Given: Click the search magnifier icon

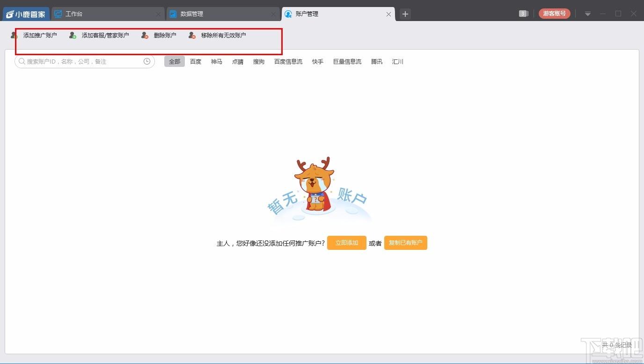Looking at the screenshot, I should (x=22, y=61).
